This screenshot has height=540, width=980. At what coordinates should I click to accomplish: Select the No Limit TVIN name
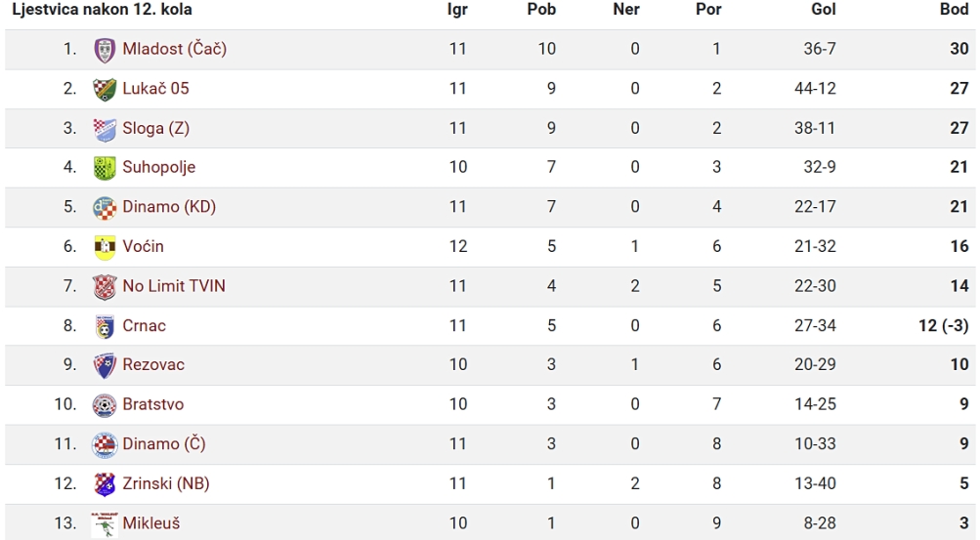[x=174, y=286]
